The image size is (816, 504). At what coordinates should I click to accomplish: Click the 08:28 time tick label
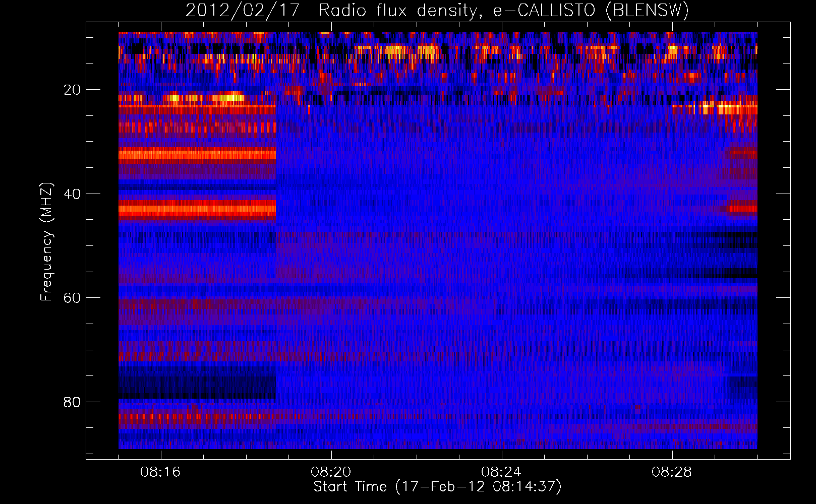tap(672, 472)
